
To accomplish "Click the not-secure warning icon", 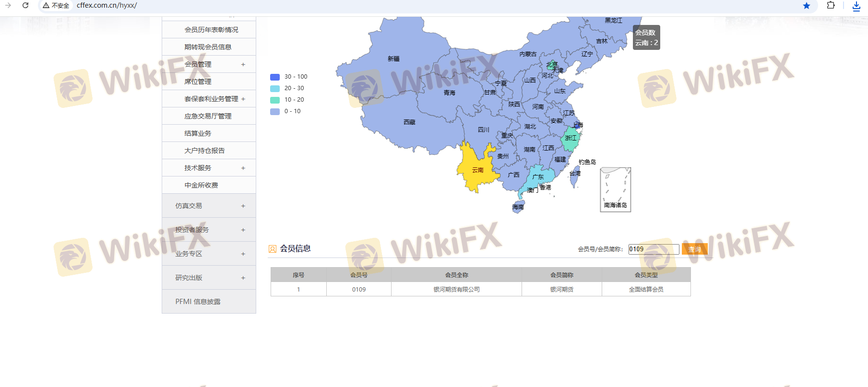I will click(46, 5).
